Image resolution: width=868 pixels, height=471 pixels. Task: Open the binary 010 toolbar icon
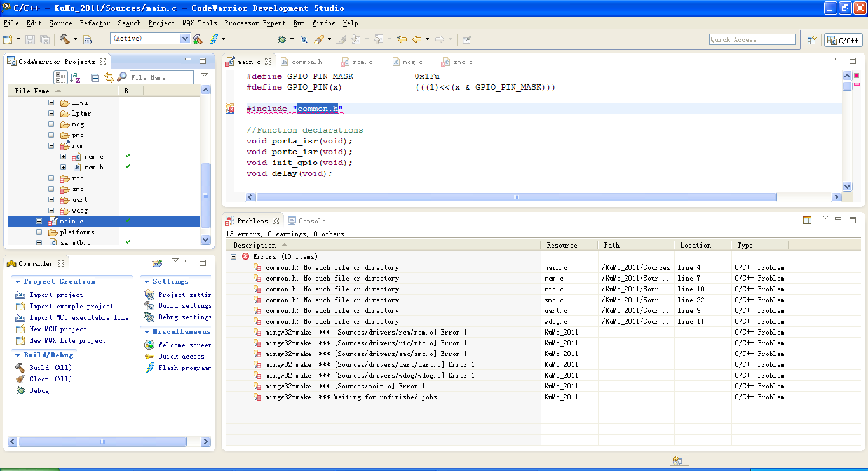pyautogui.click(x=88, y=39)
